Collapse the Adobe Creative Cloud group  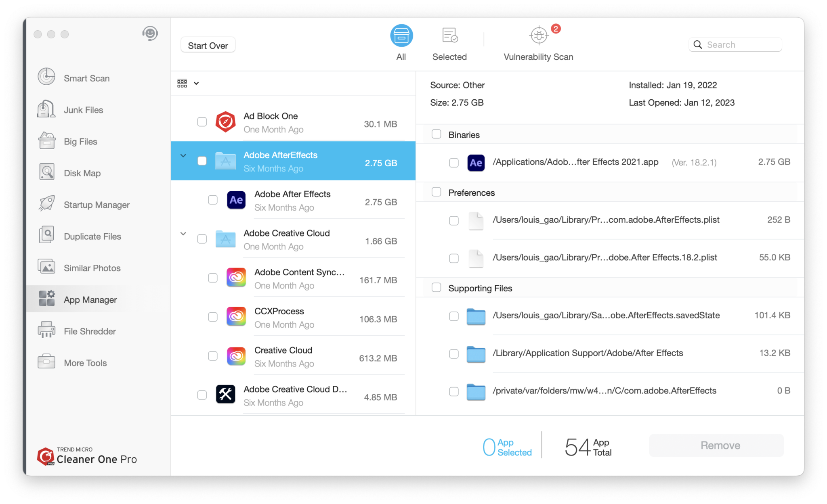[183, 234]
